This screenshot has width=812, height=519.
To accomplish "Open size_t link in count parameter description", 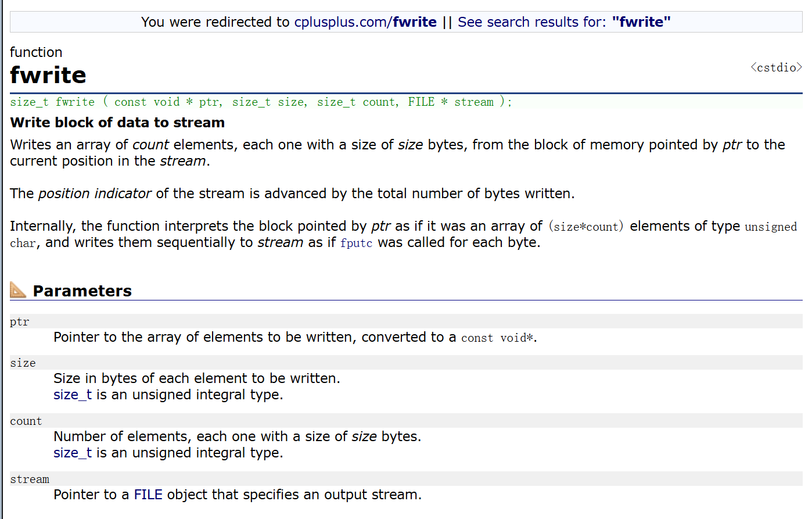I will (x=73, y=453).
